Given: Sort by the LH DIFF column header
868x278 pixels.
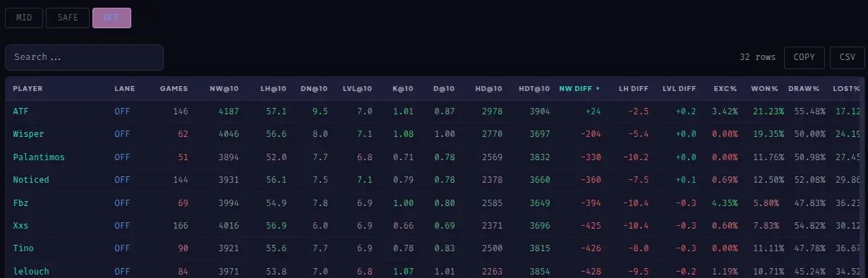Looking at the screenshot, I should (x=634, y=89).
